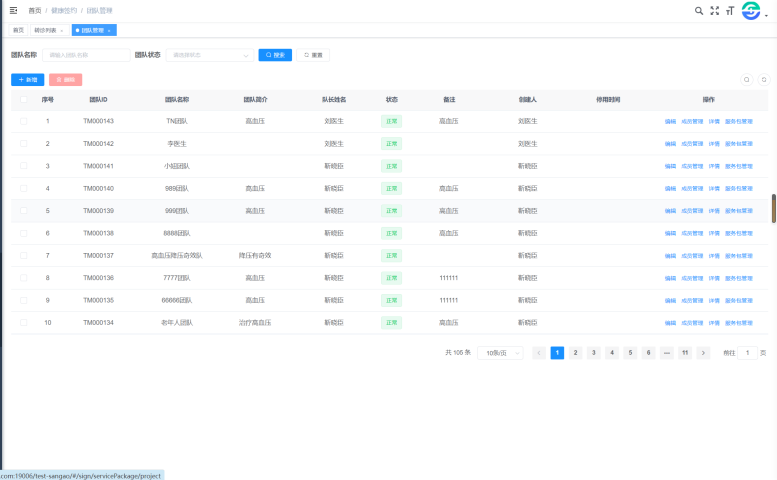Open the search magnifier icon in header

[x=699, y=11]
